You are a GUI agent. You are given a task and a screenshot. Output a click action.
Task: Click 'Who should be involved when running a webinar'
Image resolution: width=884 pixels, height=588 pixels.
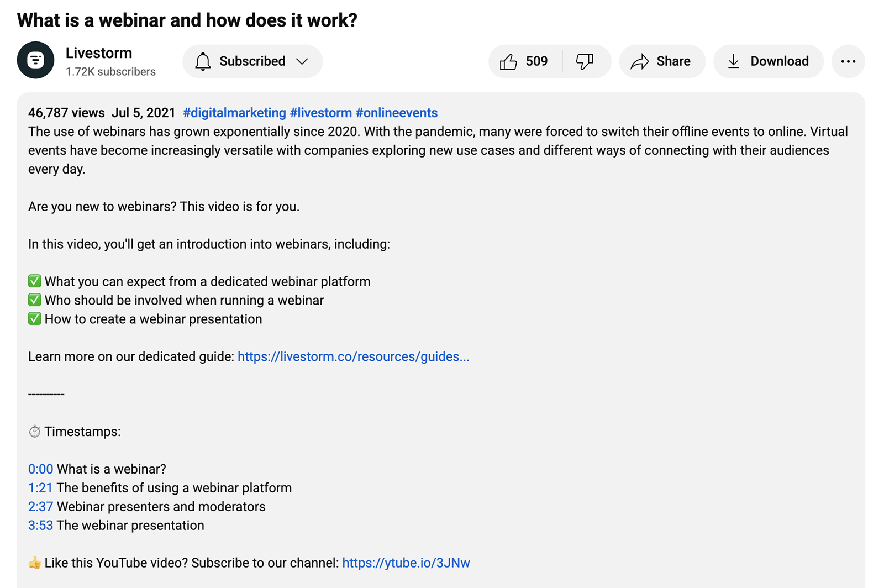[x=184, y=300]
